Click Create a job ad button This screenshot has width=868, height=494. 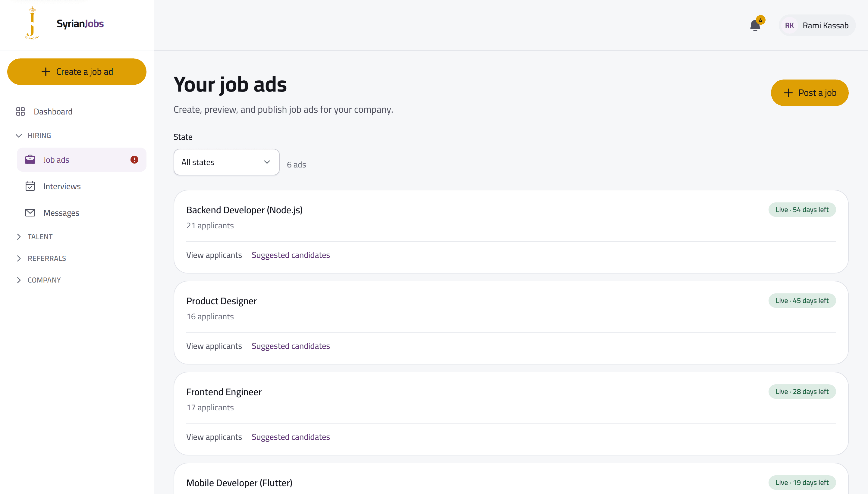[77, 72]
